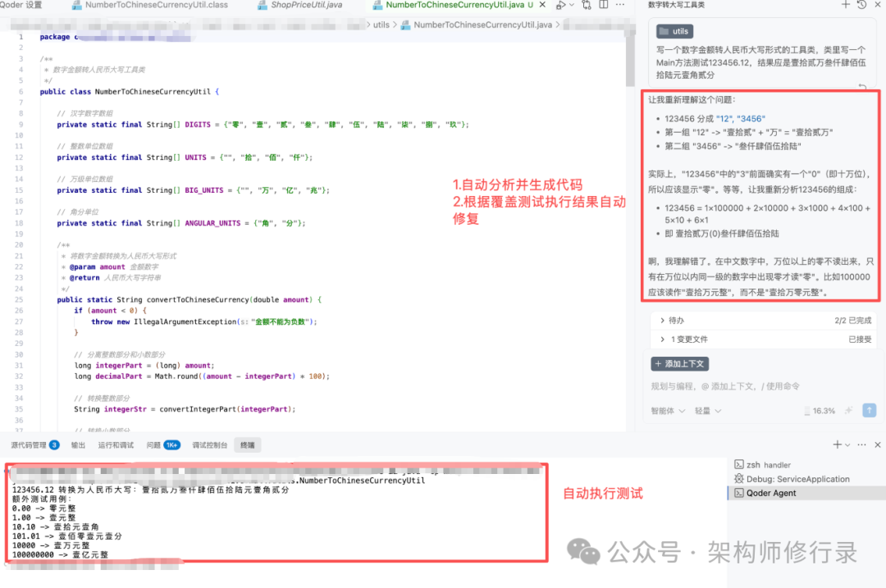Click NumberToChineseCurrencyUtil.java in the breadcrumb

[x=482, y=25]
